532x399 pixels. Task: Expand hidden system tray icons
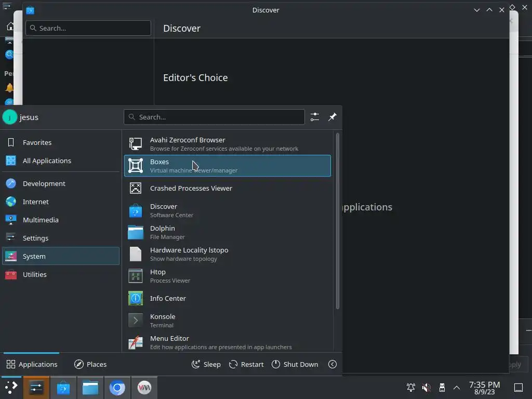(457, 388)
